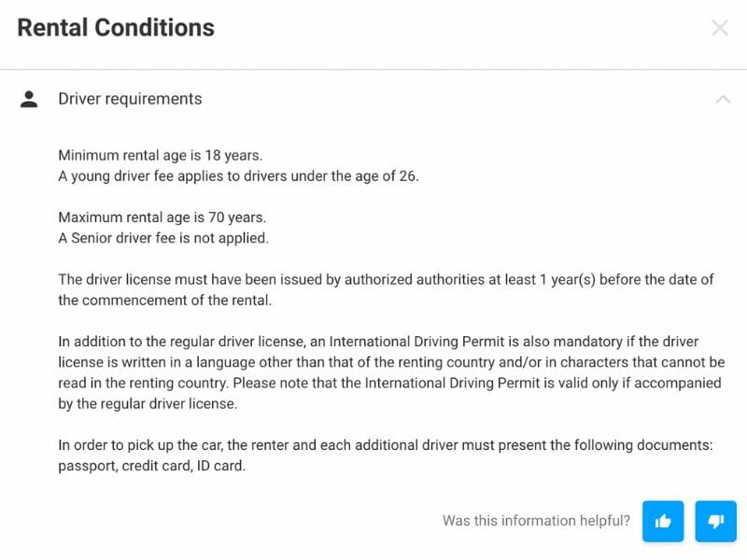Click the minimum rental age 18 years line
Viewport: 747px width, 560px height.
[162, 155]
